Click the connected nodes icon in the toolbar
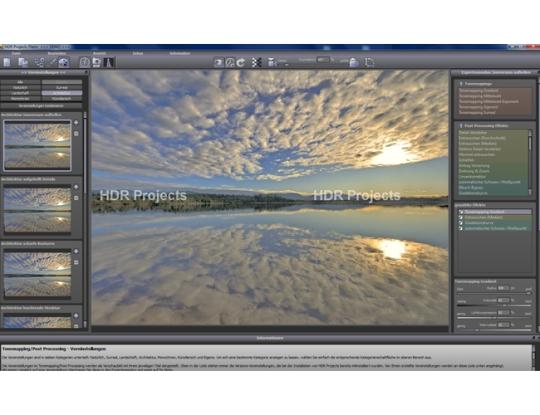Screen dimensions: 540x415 39,62
